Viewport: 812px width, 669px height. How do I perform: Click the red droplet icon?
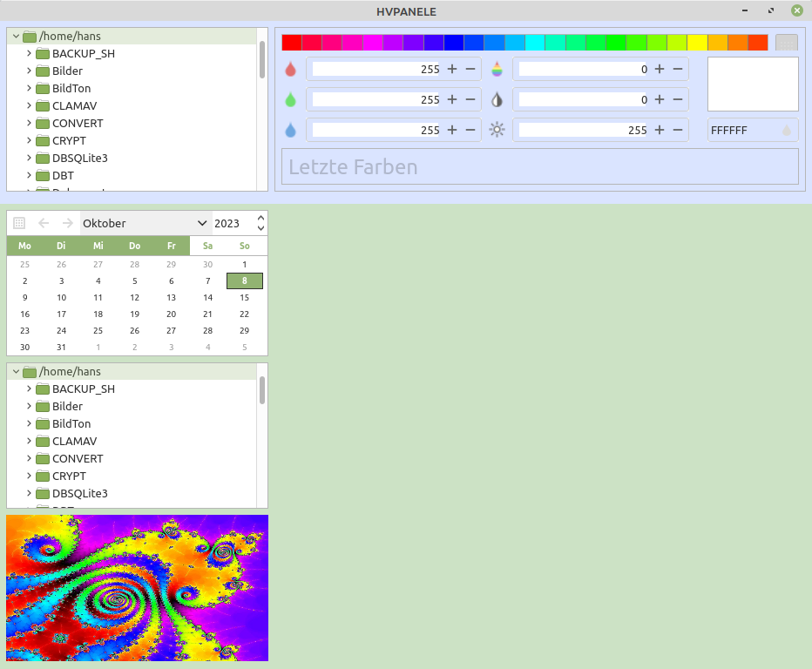point(290,69)
